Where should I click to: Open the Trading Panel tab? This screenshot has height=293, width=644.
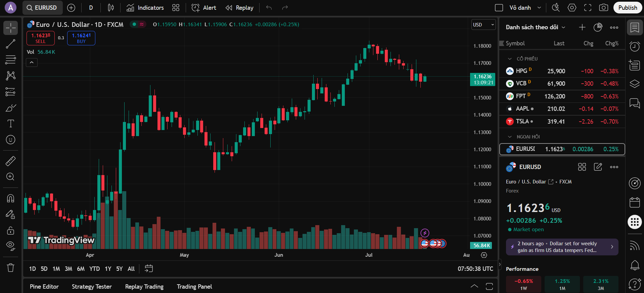click(194, 287)
